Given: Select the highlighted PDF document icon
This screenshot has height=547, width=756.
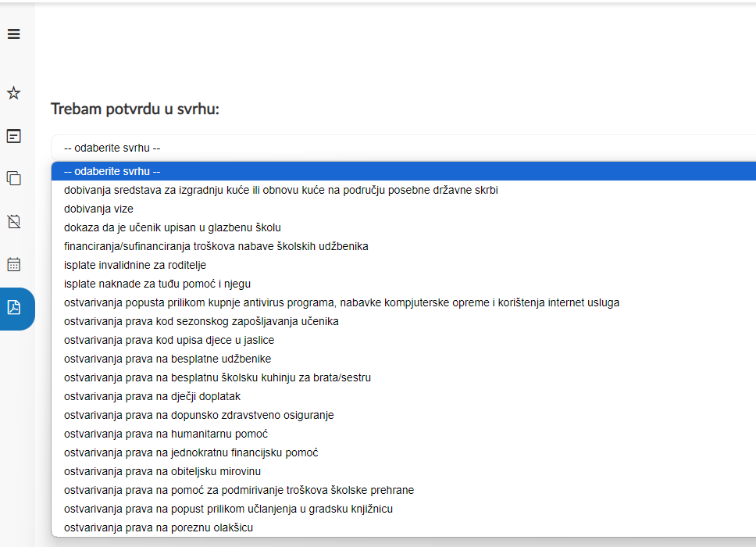Looking at the screenshot, I should [14, 307].
